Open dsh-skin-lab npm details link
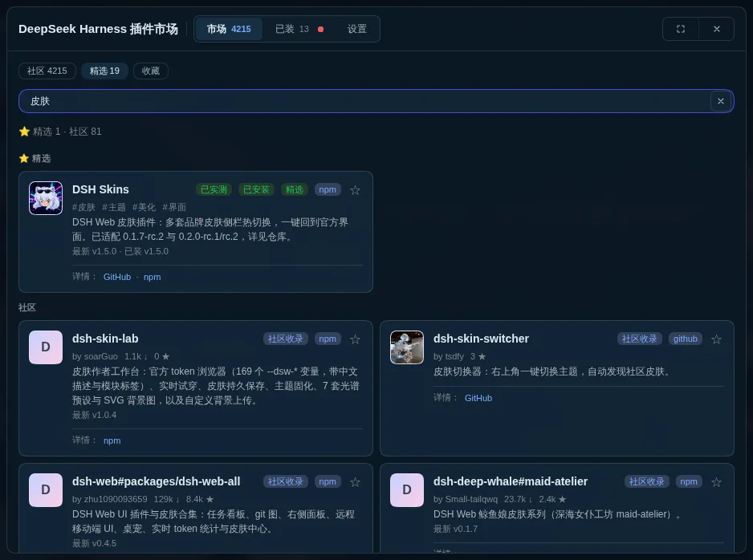The width and height of the screenshot is (753, 560). [112, 440]
